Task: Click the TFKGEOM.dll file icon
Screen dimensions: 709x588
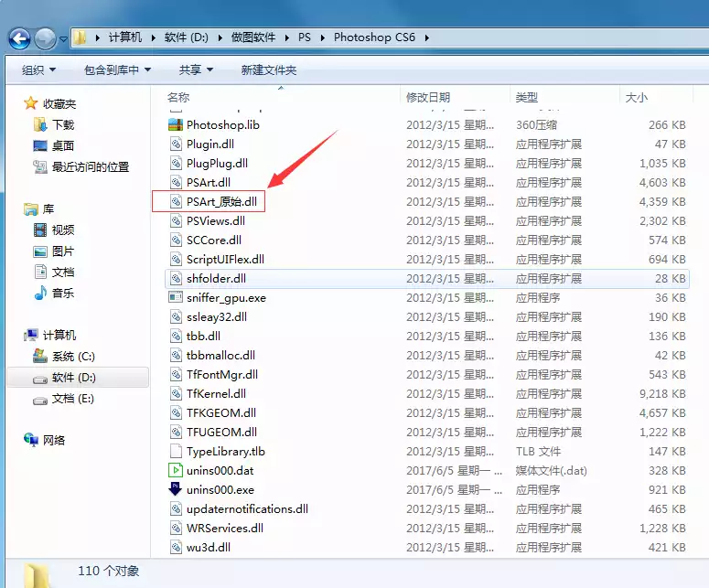Action: tap(176, 413)
